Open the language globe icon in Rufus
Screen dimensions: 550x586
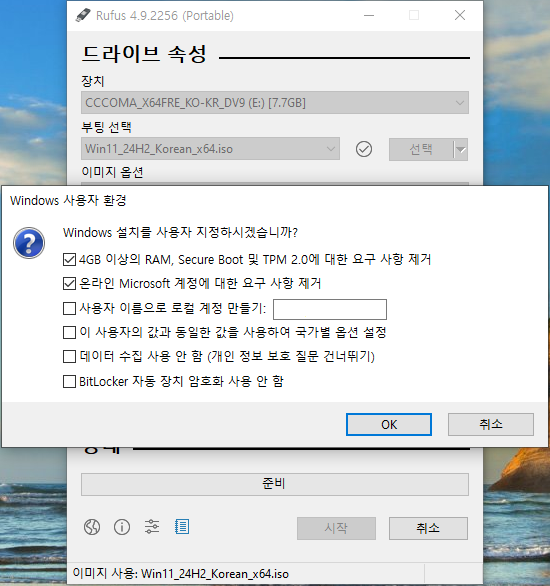[92, 527]
